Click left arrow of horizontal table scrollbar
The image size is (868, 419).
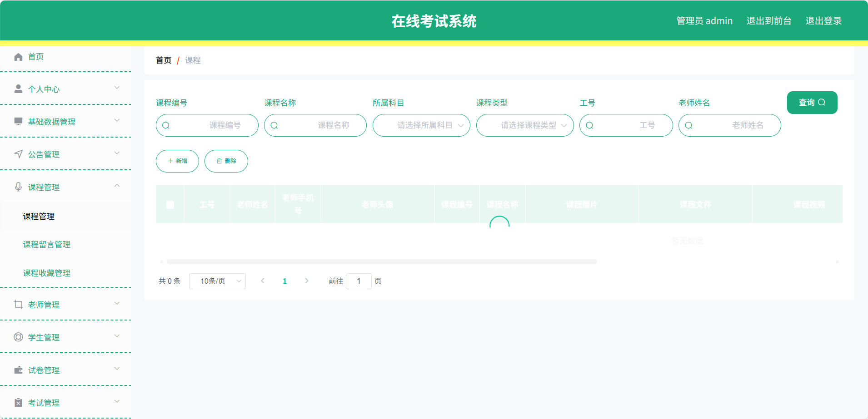(161, 262)
